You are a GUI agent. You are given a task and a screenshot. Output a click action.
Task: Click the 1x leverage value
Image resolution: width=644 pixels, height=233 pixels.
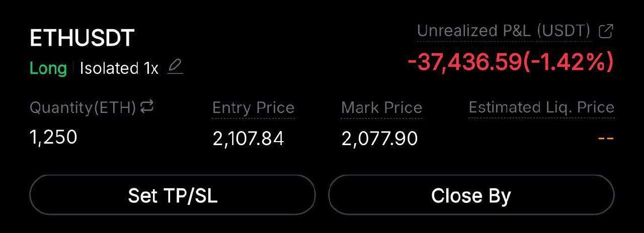[150, 68]
